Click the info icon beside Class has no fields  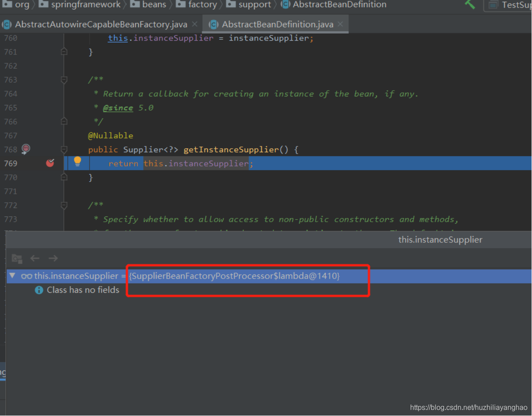pos(39,290)
